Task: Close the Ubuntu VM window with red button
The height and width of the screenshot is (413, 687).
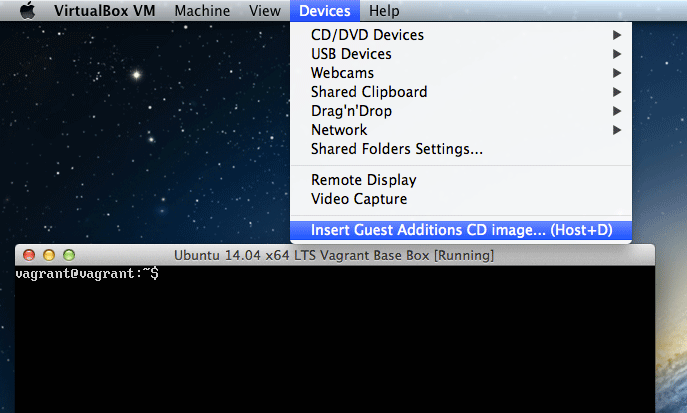Action: tap(28, 255)
